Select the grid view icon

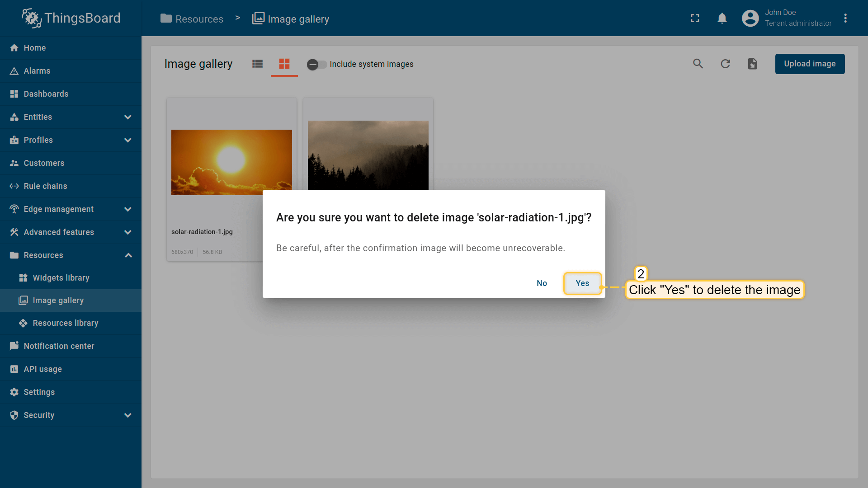pos(284,64)
